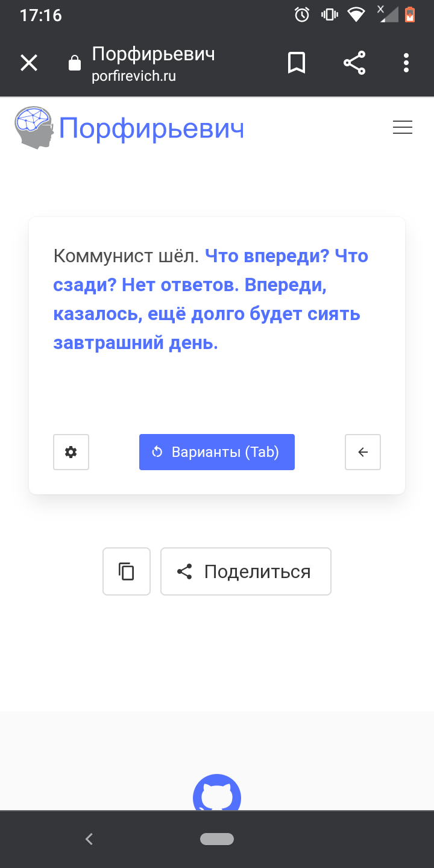Copy the generated text to clipboard
The width and height of the screenshot is (434, 868).
(x=127, y=571)
